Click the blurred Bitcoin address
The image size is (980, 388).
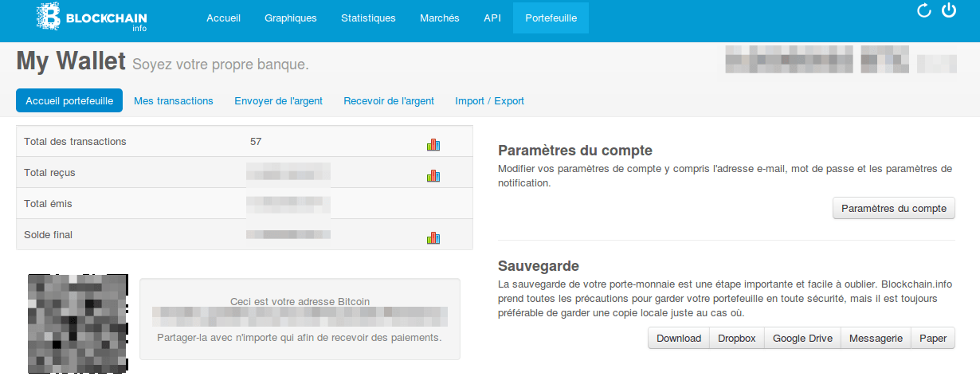(300, 316)
